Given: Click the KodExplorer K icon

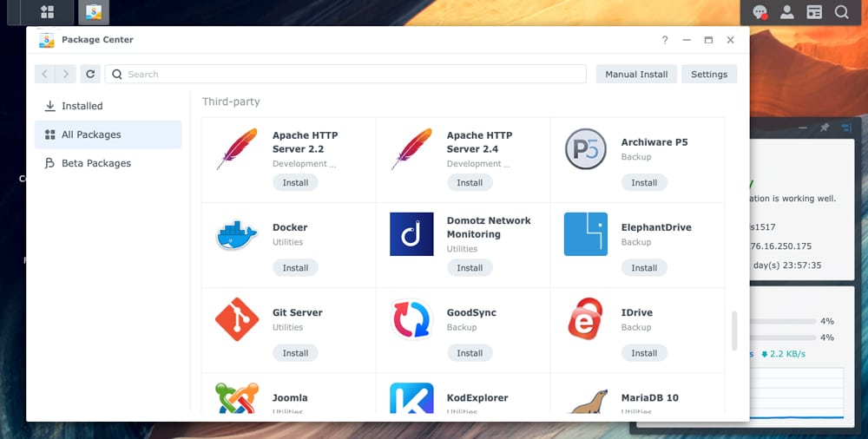Looking at the screenshot, I should (411, 398).
